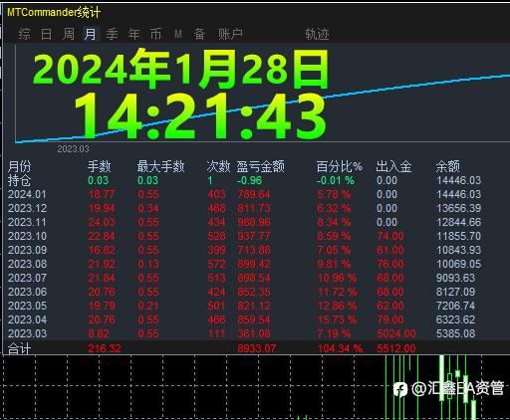Click trade count 403
Screen dimensions: 510x420
(216, 194)
